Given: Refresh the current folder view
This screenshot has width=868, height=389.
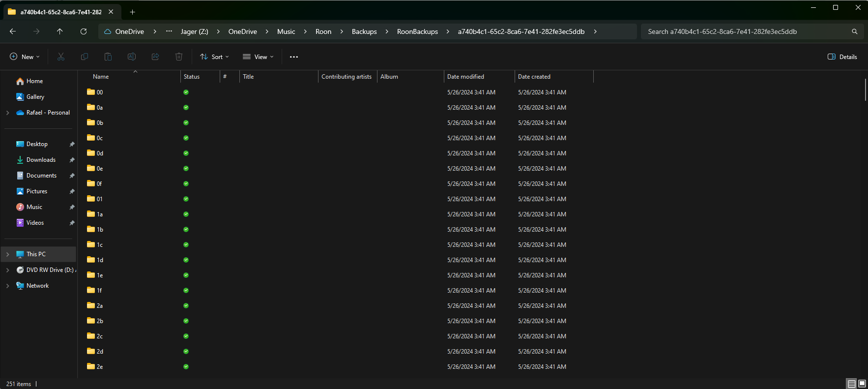Looking at the screenshot, I should [84, 31].
